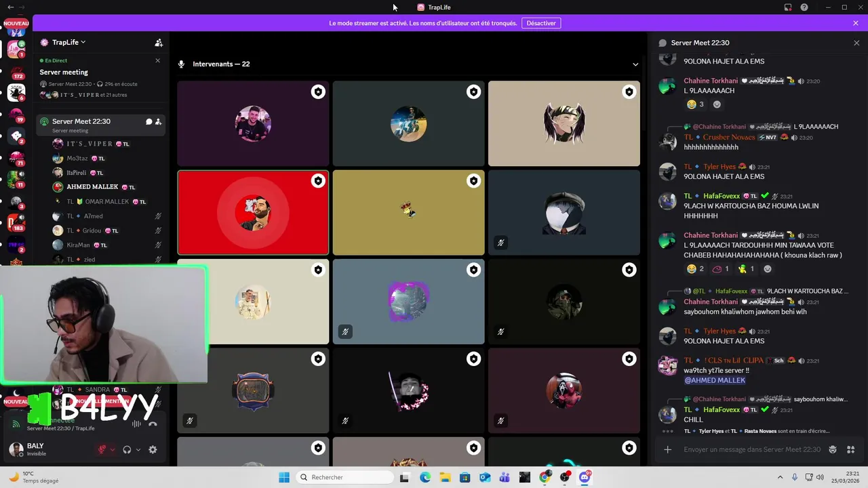
Task: Add reaction to the L 9LAAAAAACH message
Action: click(x=717, y=104)
